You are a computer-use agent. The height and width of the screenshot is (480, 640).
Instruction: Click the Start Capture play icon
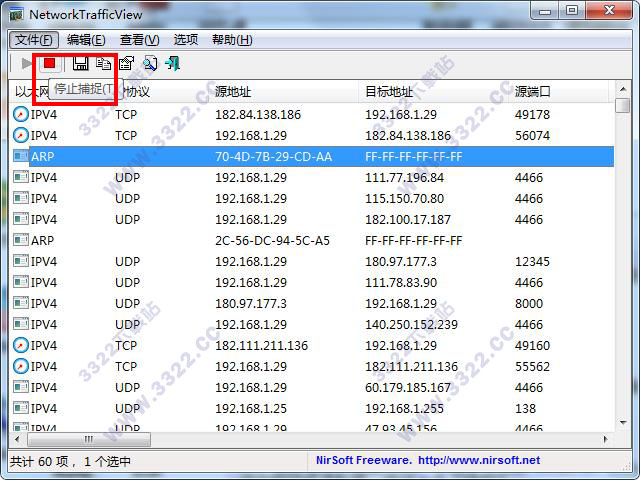point(27,64)
